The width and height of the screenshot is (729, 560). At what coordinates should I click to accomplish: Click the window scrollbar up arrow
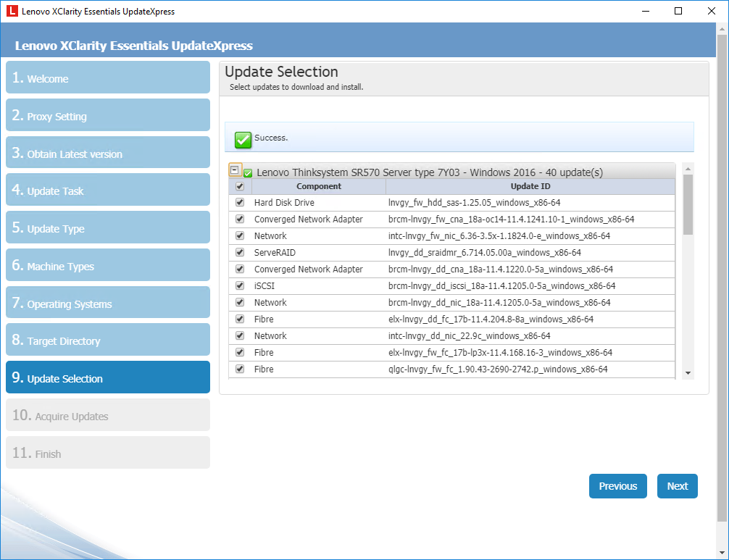click(x=722, y=29)
